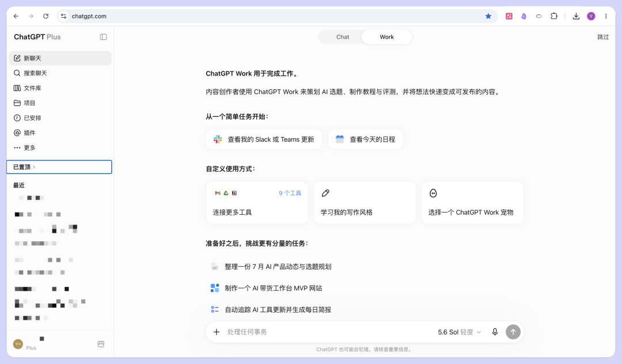Open the 学习我的写作风格 card

click(365, 203)
